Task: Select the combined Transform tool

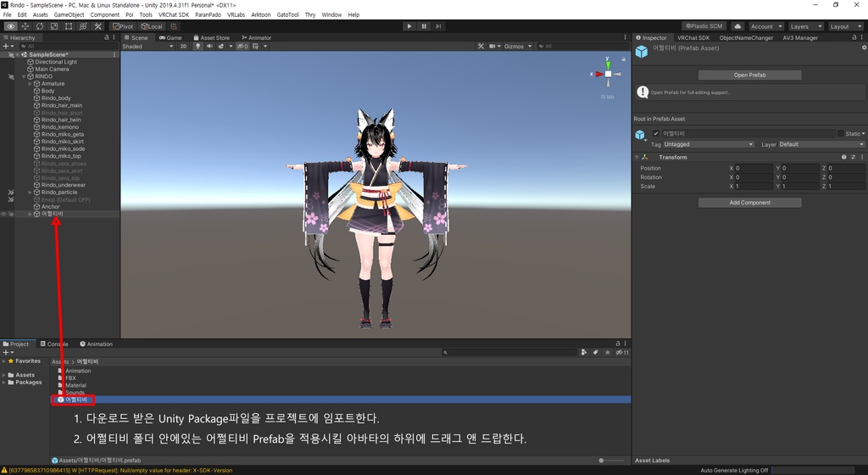Action: click(83, 26)
